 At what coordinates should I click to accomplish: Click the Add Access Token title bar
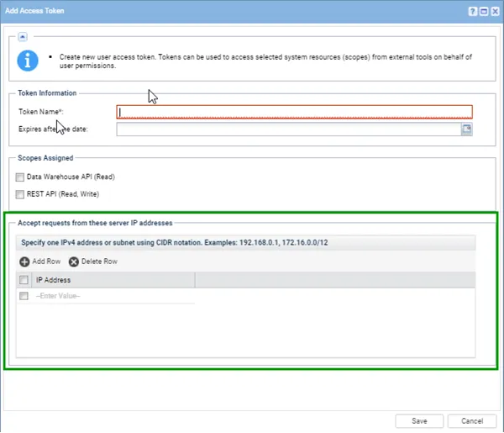[x=210, y=11]
